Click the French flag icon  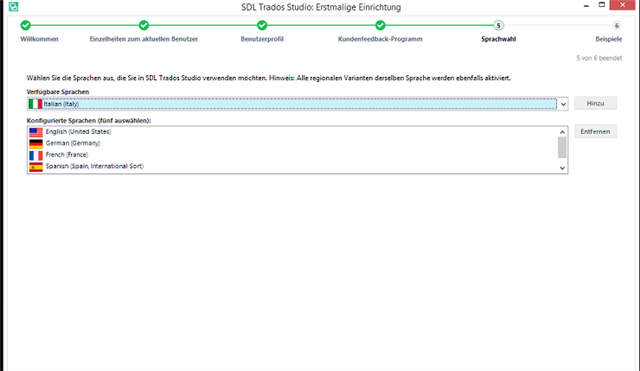(36, 155)
